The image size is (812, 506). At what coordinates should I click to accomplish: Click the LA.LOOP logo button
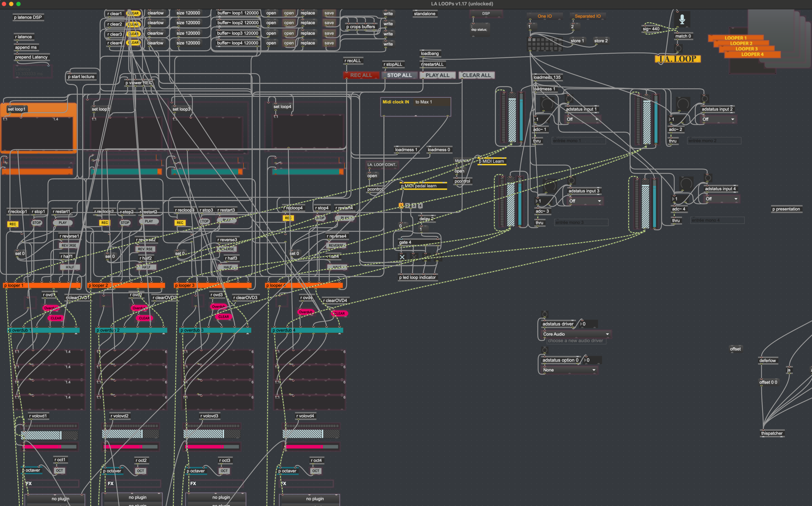678,58
